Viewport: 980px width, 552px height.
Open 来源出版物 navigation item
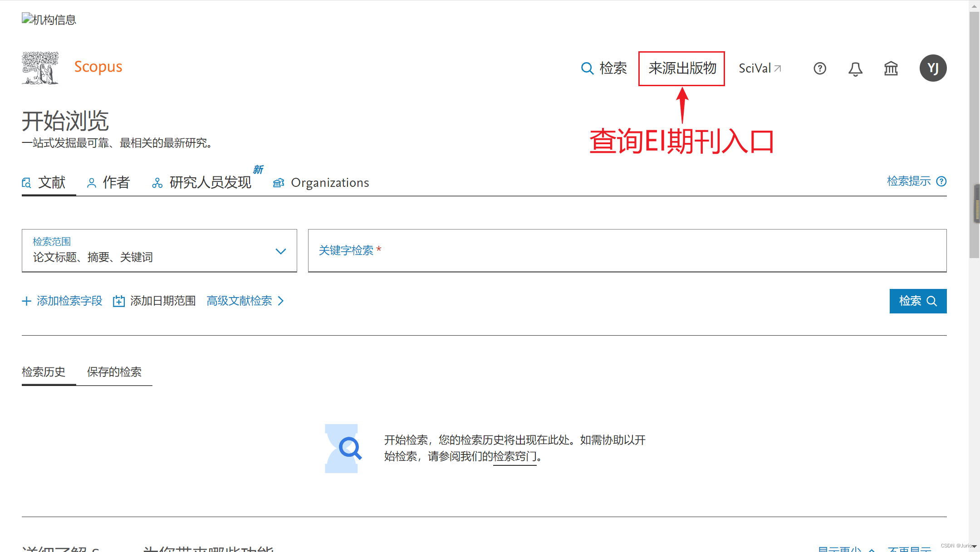(681, 68)
